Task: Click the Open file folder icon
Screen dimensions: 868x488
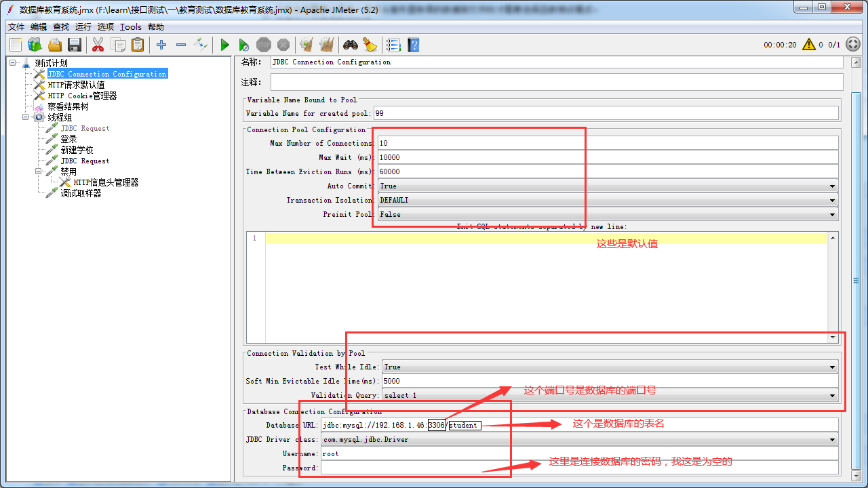Action: pos(55,45)
